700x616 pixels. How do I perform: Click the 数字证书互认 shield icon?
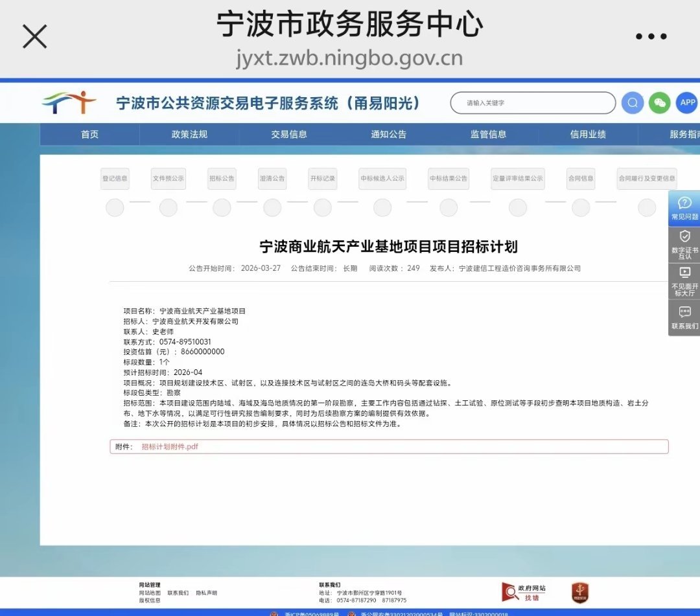pyautogui.click(x=684, y=243)
